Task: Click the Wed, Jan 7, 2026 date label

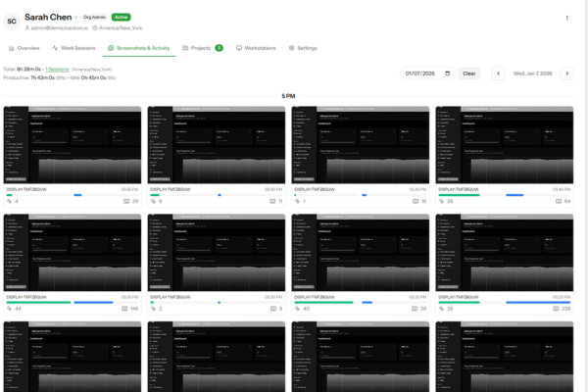Action: click(x=532, y=73)
